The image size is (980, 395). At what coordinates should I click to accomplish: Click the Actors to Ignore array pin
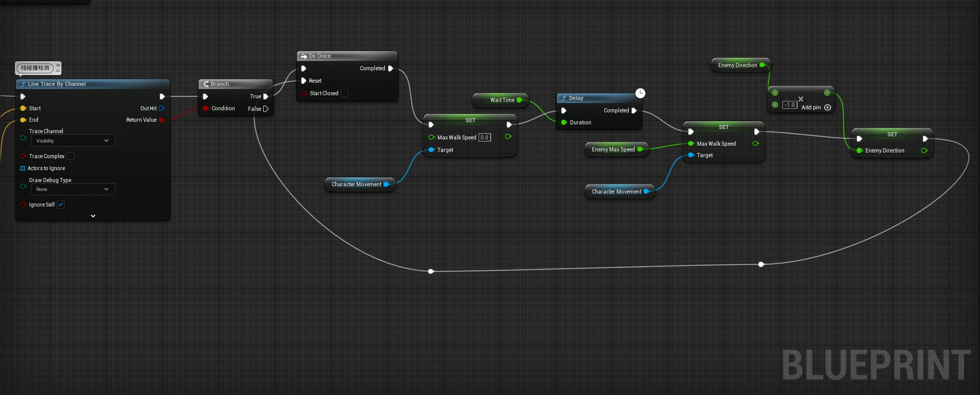[22, 168]
